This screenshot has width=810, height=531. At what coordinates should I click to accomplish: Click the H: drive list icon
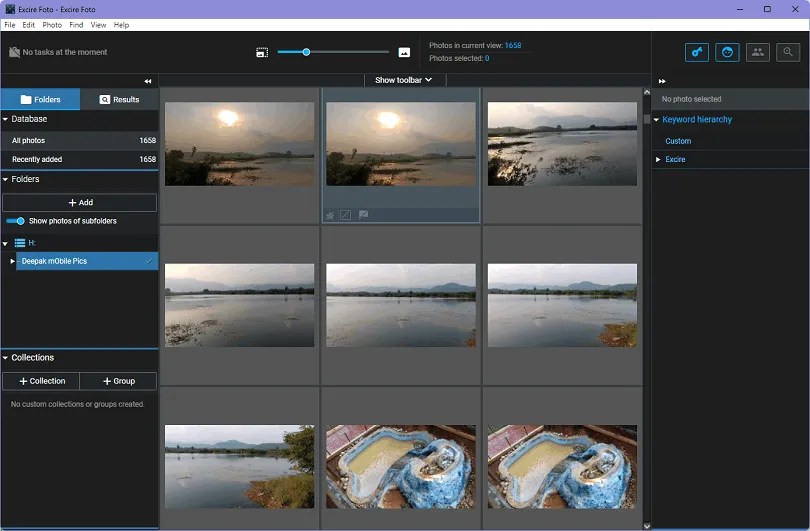coord(20,243)
